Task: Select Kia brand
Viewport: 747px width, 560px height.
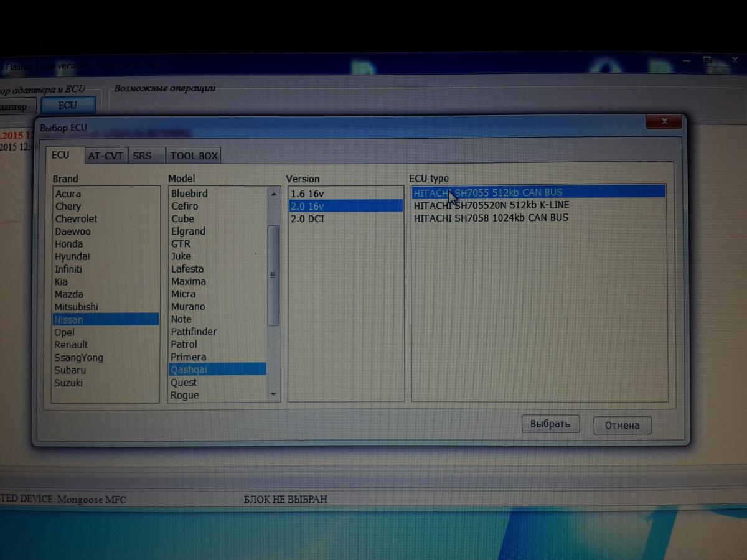Action: tap(105, 281)
